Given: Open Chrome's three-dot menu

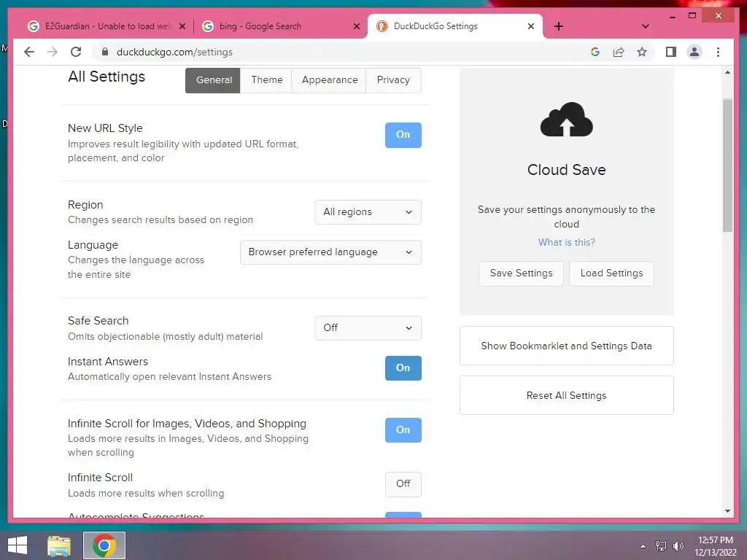Looking at the screenshot, I should (718, 52).
